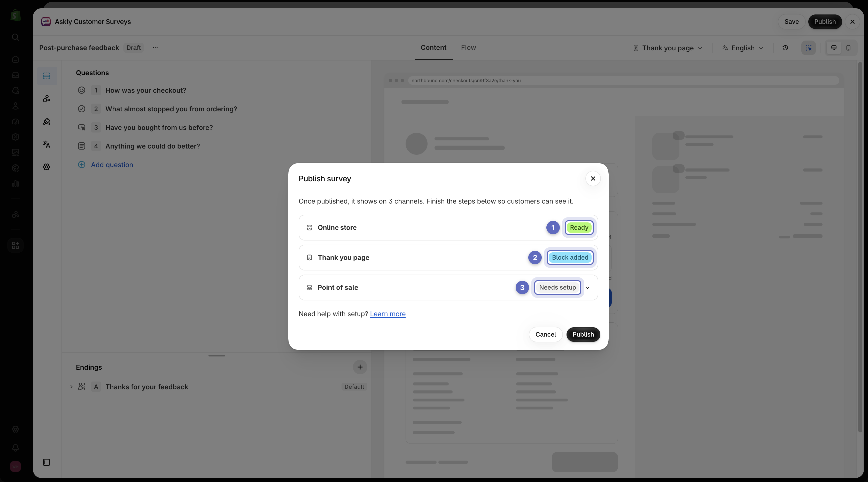Screen dimensions: 868x482
Task: Click the Online store channel row
Action: pos(448,228)
